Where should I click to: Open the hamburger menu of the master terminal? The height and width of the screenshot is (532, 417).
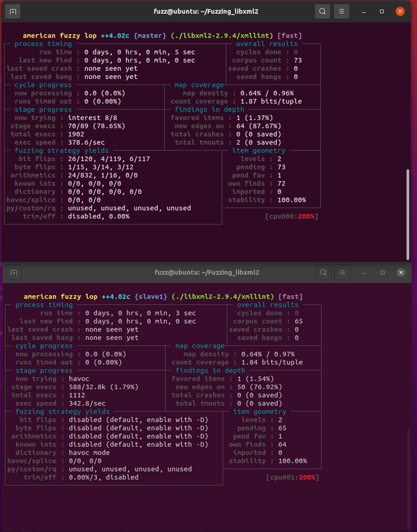click(342, 12)
